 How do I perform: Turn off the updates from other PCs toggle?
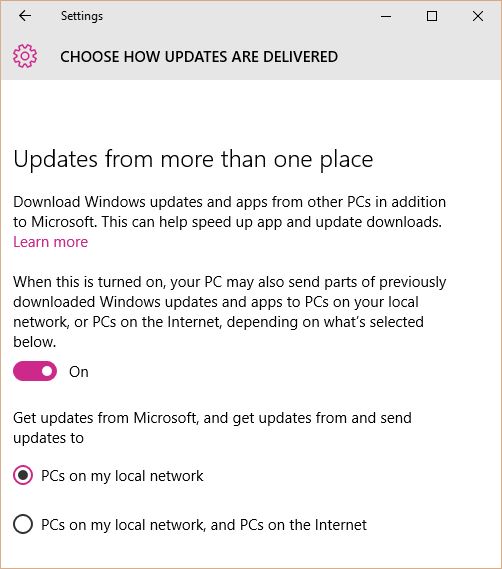coord(35,371)
